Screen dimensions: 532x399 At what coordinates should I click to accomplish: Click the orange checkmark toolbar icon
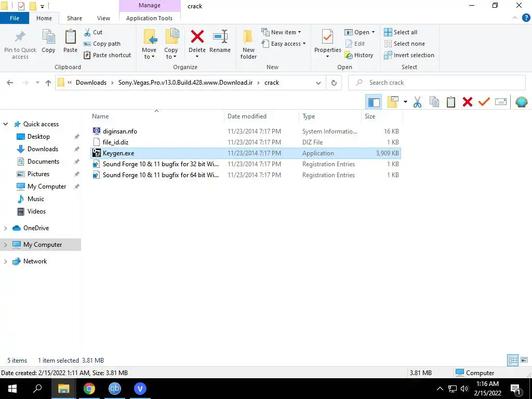pos(484,101)
